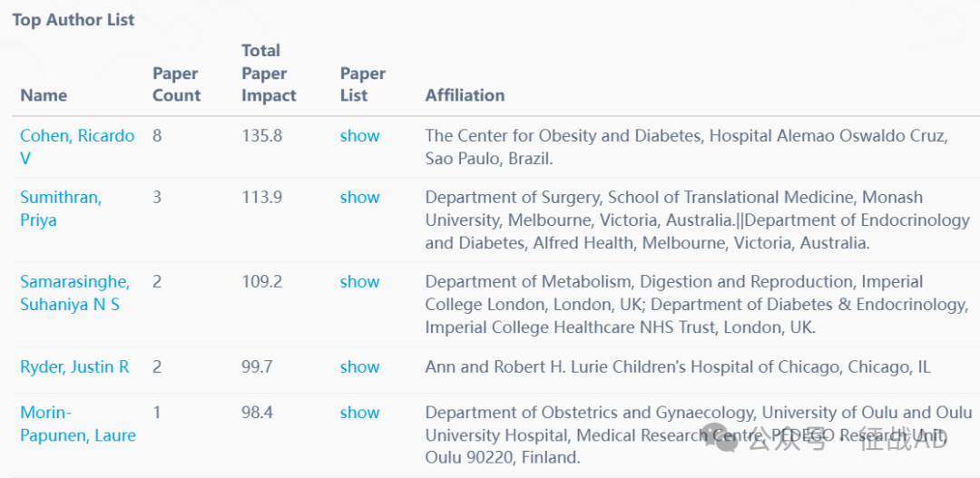Show paper list for Sumithran, Priya
Screen dimensions: 980x478
(x=359, y=198)
